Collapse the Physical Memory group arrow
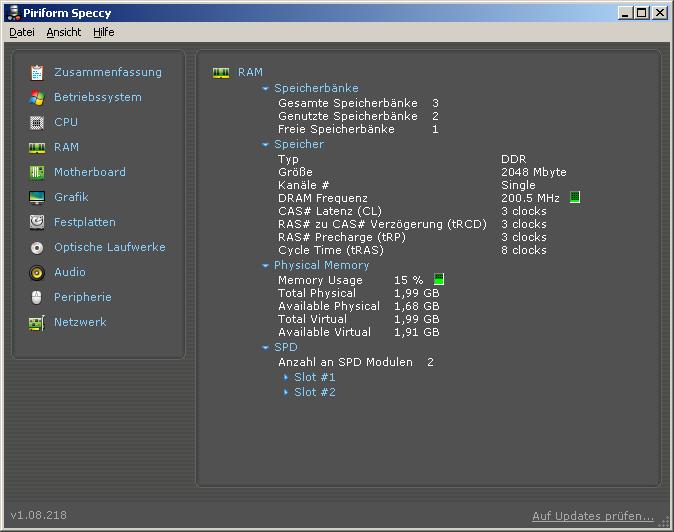This screenshot has width=674, height=532. pyautogui.click(x=265, y=266)
